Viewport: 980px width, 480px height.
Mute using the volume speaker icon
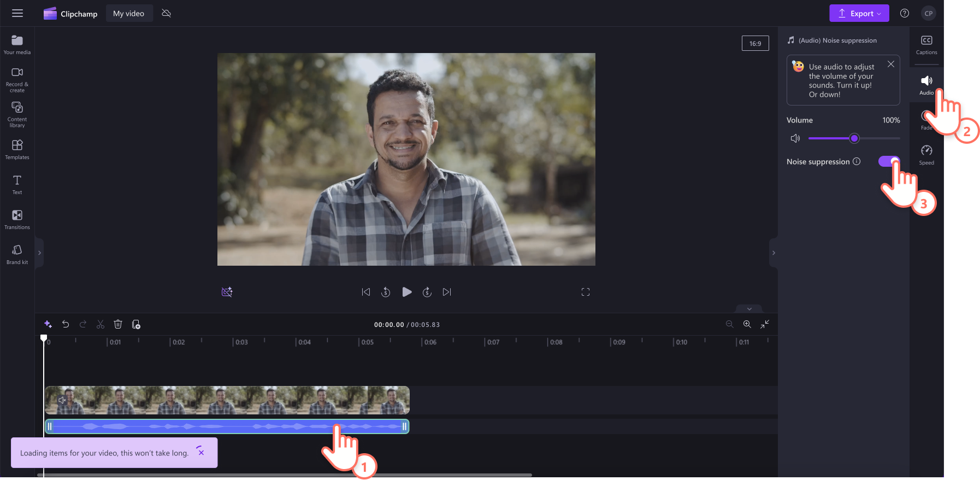coord(795,138)
